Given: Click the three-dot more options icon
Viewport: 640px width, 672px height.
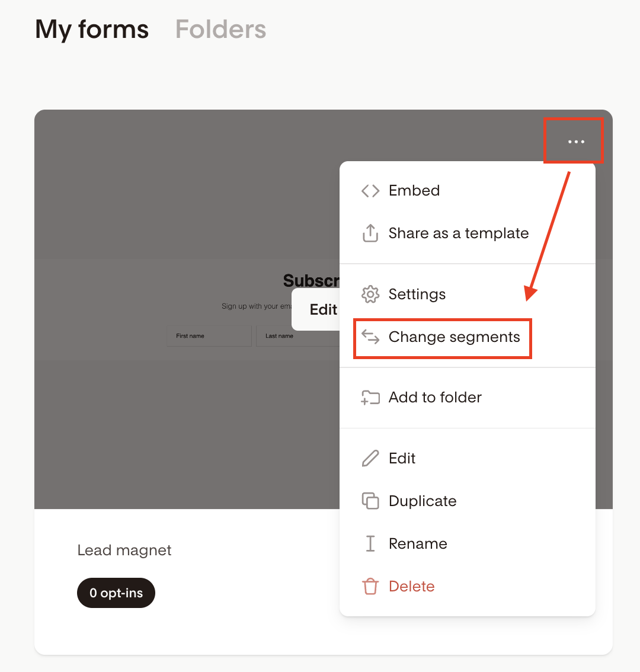Looking at the screenshot, I should [575, 142].
